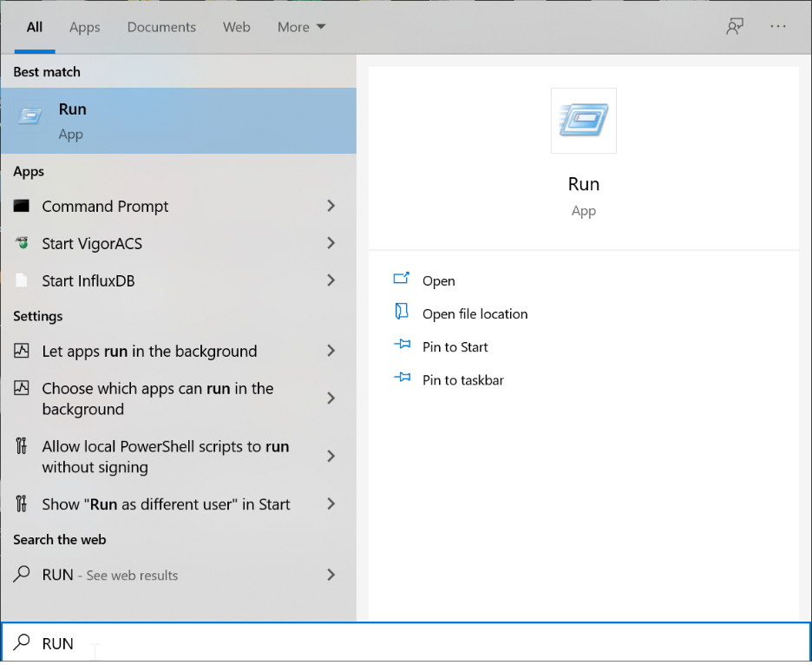Image resolution: width=812 pixels, height=665 pixels.
Task: Click the search input field containing RUN
Action: (406, 642)
